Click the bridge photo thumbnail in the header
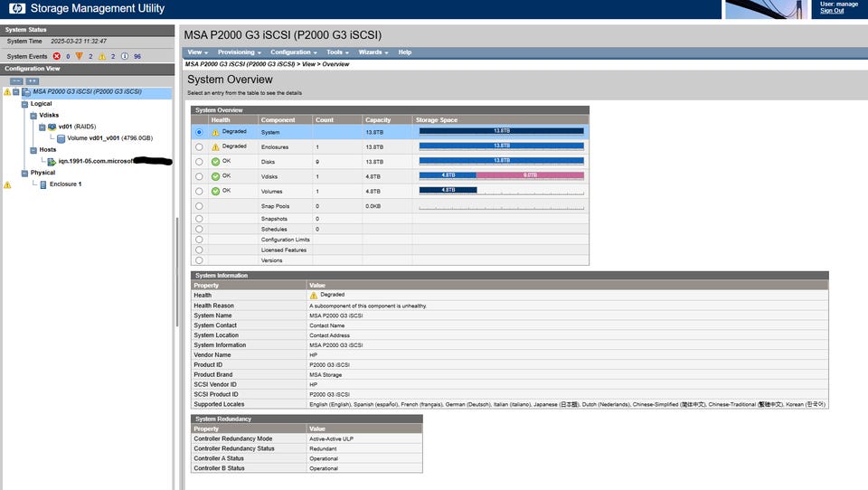The height and width of the screenshot is (490, 868). click(766, 9)
